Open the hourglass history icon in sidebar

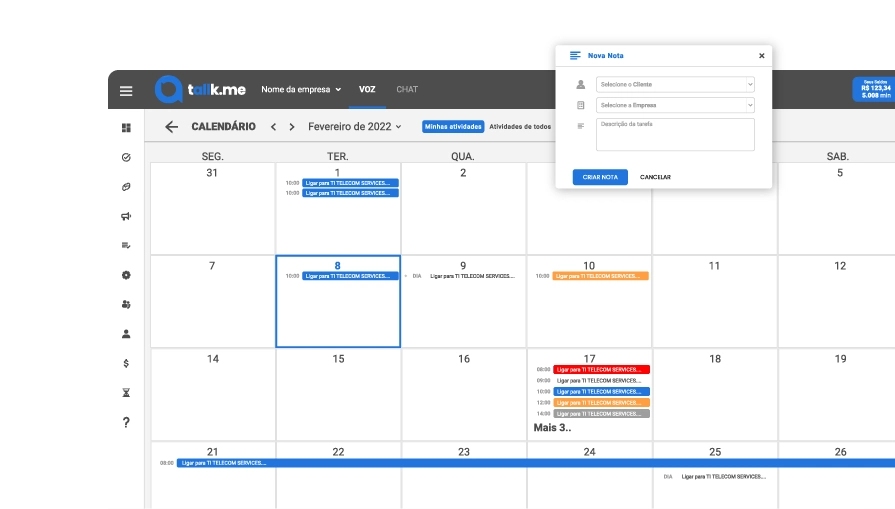[x=126, y=393]
